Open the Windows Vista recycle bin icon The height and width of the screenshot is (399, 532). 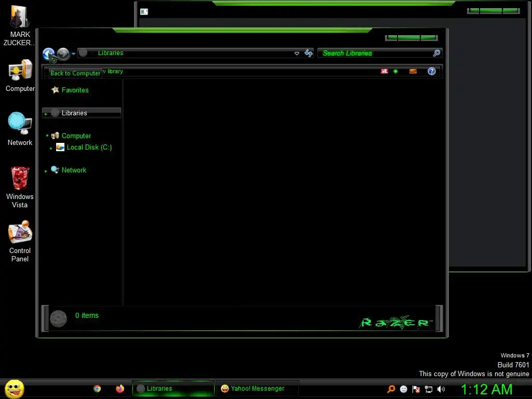(20, 187)
